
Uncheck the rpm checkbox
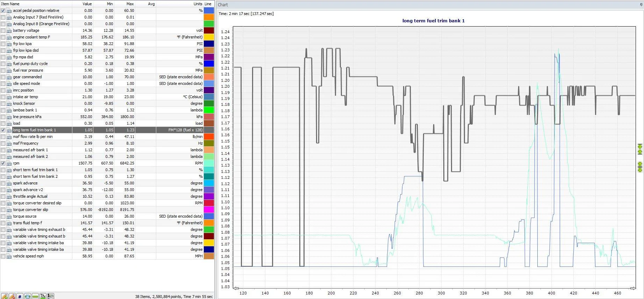3,163
